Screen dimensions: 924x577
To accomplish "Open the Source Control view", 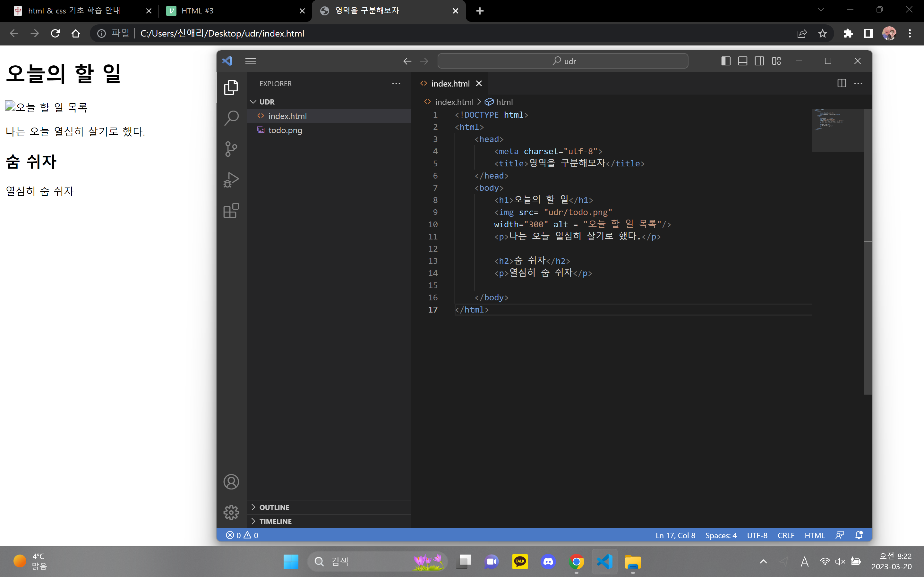I will 231,149.
